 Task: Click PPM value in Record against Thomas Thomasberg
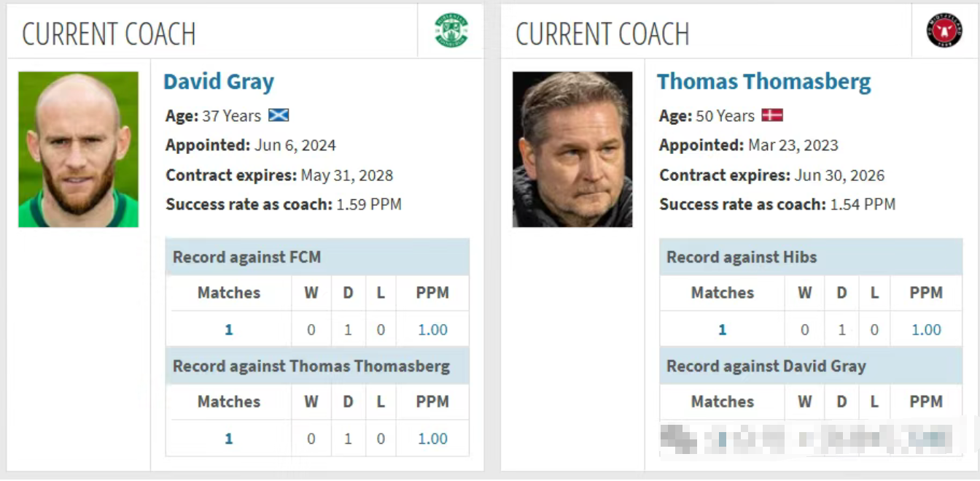(432, 439)
